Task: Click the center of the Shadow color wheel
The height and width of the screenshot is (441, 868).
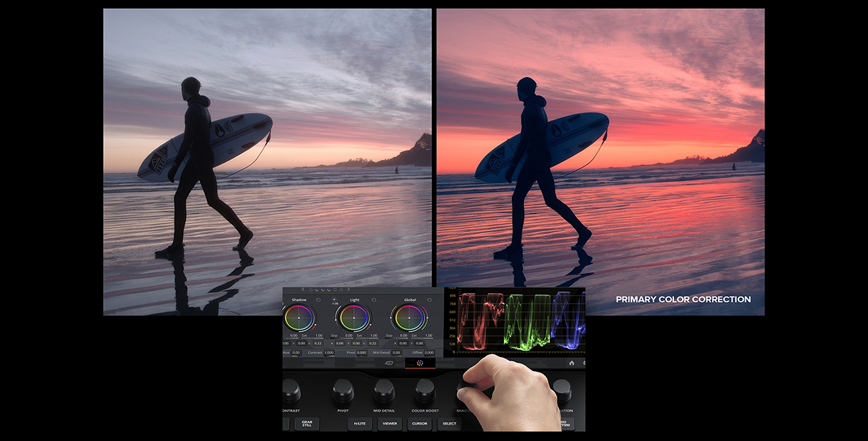Action: [298, 317]
